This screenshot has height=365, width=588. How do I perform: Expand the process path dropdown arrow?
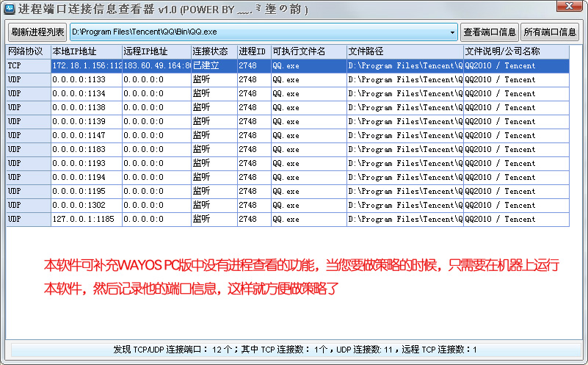[x=452, y=32]
